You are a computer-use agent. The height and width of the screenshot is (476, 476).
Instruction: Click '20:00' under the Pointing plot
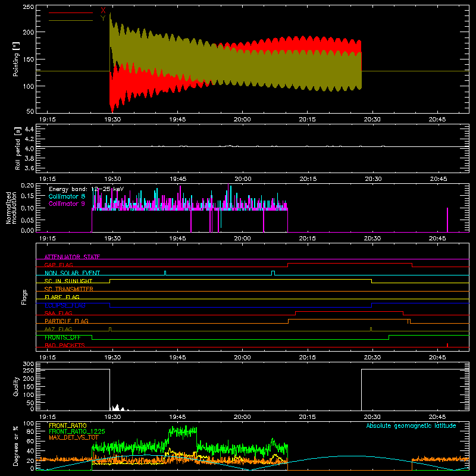coord(242,120)
